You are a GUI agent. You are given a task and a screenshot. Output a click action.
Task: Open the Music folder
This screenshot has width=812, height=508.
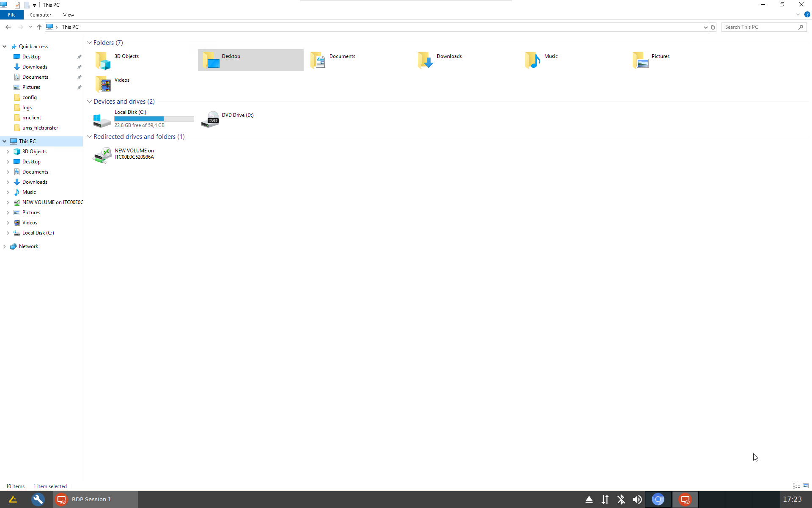[533, 60]
